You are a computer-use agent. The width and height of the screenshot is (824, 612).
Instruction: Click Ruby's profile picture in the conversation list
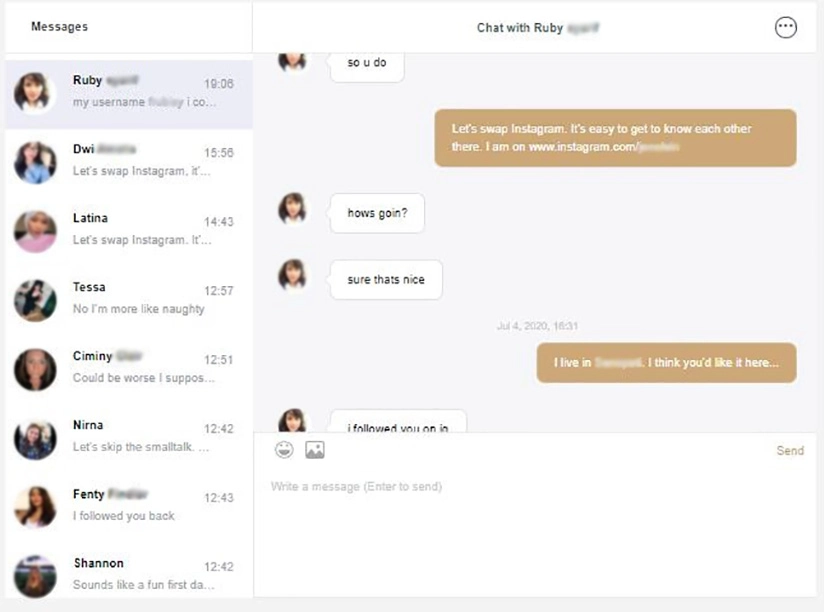pos(35,93)
